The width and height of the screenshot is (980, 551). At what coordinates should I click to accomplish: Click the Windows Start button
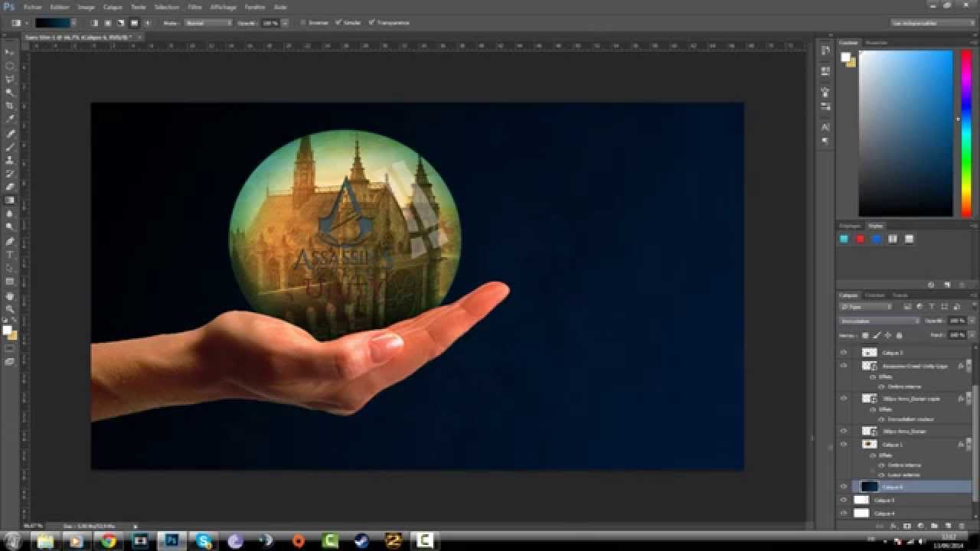click(13, 541)
